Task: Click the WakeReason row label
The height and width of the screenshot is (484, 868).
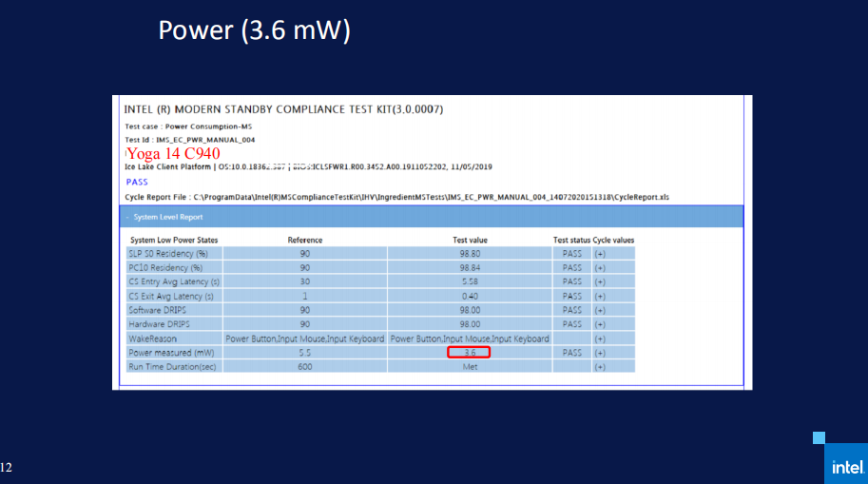Action: (x=152, y=339)
